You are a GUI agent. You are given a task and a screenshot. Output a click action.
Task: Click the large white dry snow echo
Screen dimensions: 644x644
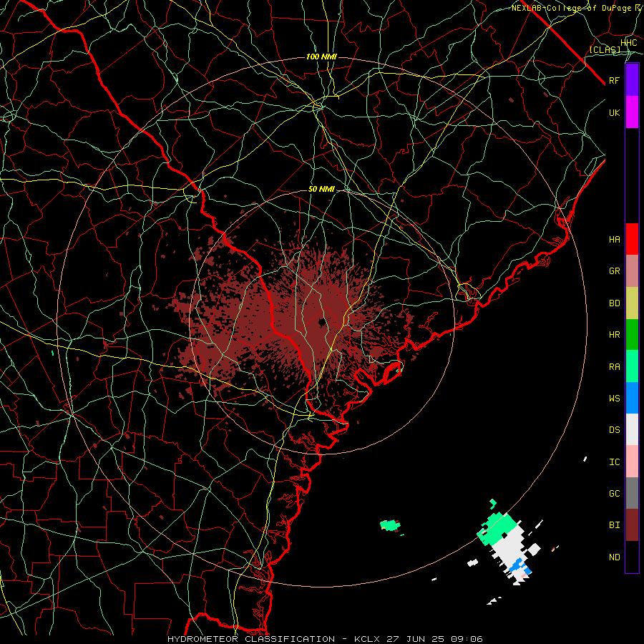509,547
